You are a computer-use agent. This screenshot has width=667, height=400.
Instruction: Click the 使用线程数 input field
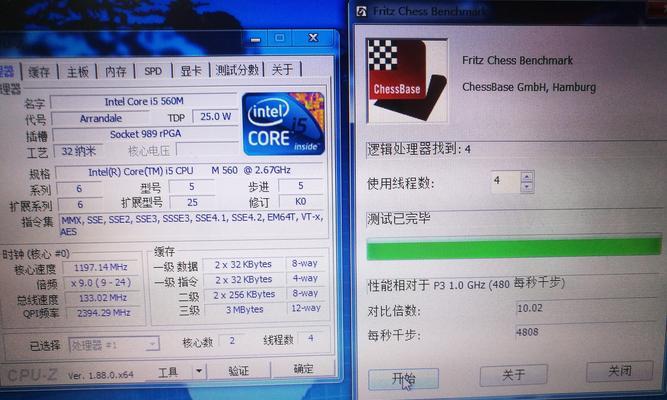tap(506, 182)
